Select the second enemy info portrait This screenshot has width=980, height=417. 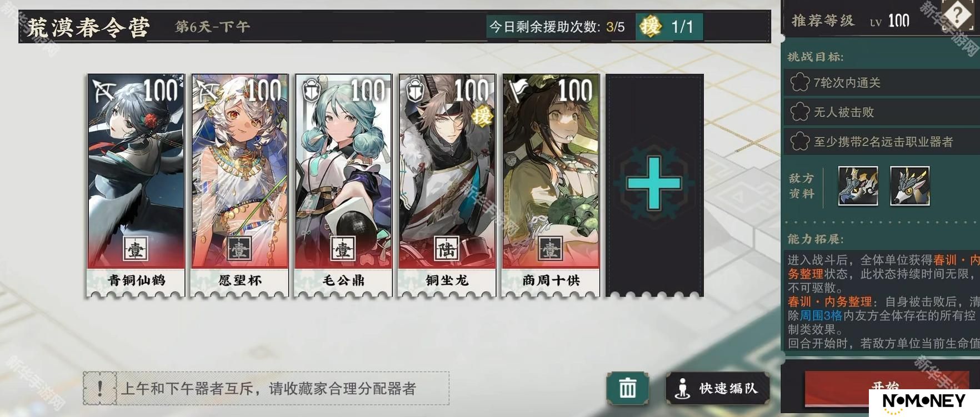(909, 186)
